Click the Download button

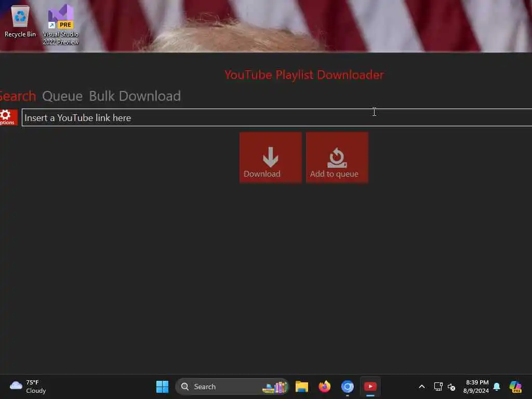[x=270, y=158]
